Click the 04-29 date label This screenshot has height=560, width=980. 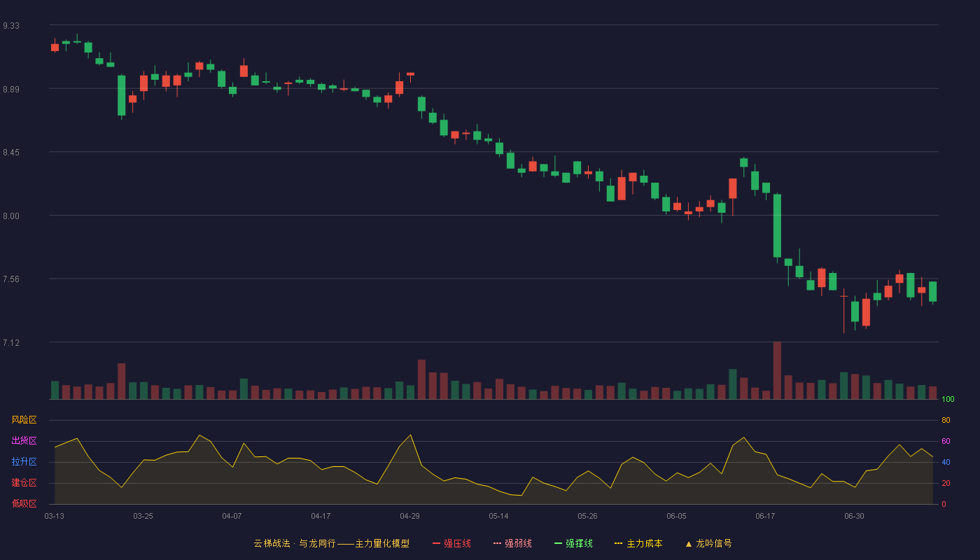(x=409, y=516)
